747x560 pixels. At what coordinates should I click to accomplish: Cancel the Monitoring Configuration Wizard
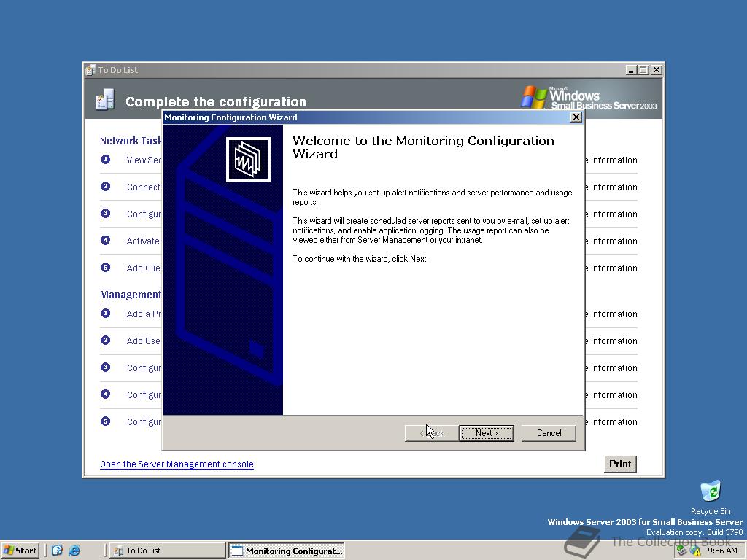click(x=549, y=433)
